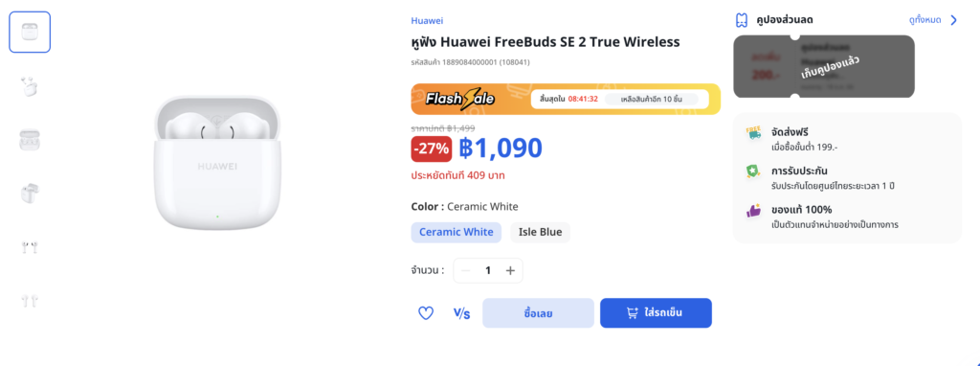The height and width of the screenshot is (366, 980).
Task: Add product to wishlist with heart icon
Action: (x=426, y=312)
